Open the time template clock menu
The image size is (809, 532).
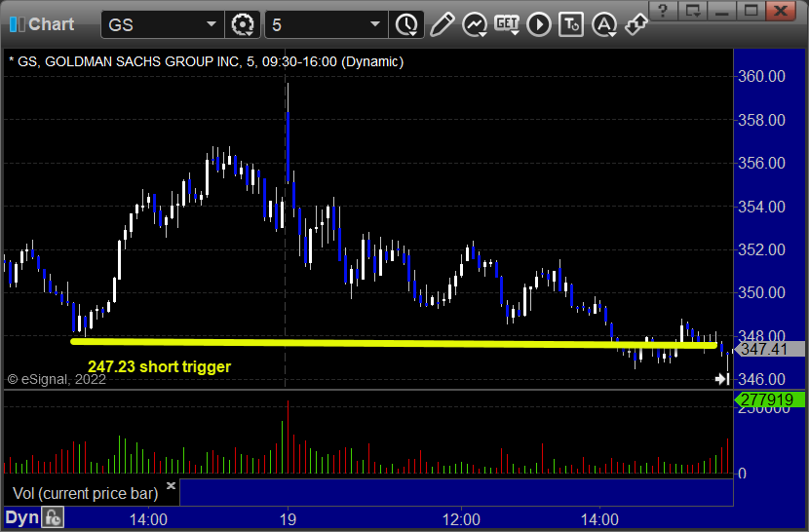pyautogui.click(x=407, y=24)
